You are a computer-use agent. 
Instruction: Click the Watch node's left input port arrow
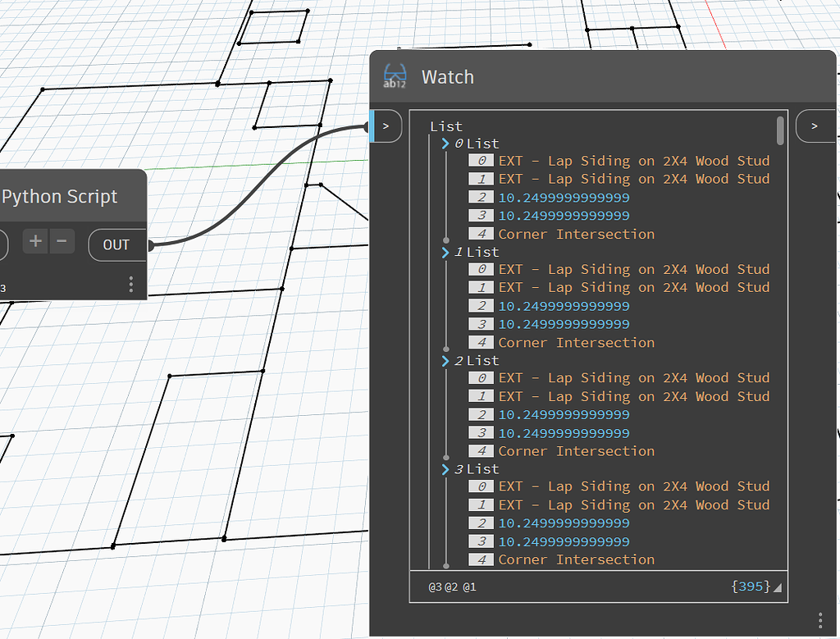[385, 126]
